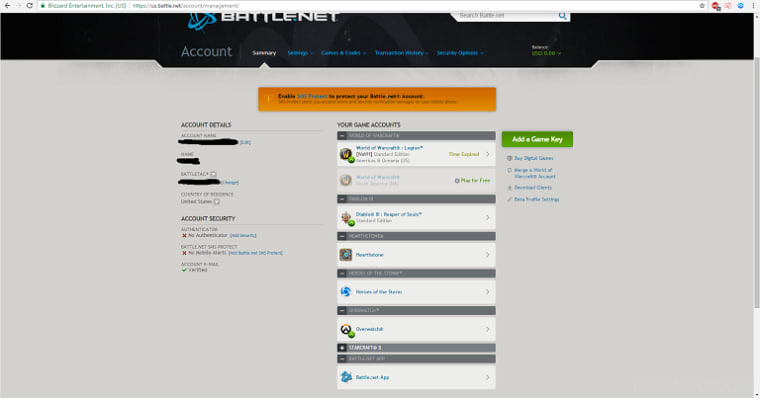Image resolution: width=760 pixels, height=398 pixels.
Task: Collapse the World of Warcraft section
Action: [342, 136]
